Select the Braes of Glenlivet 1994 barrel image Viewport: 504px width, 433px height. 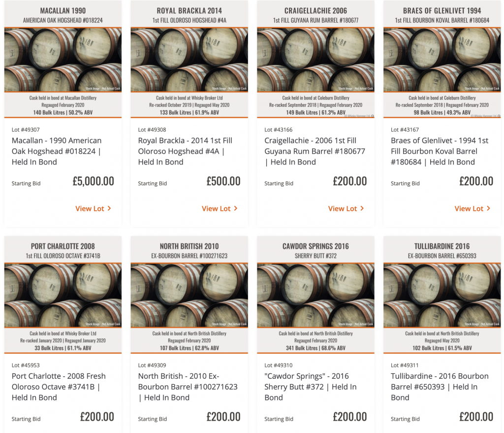click(x=442, y=59)
